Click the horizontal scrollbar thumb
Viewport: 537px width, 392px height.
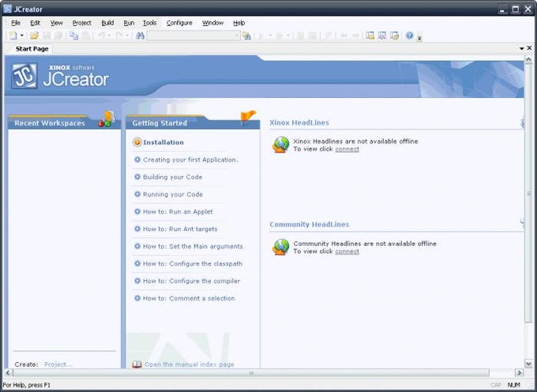[x=251, y=373]
